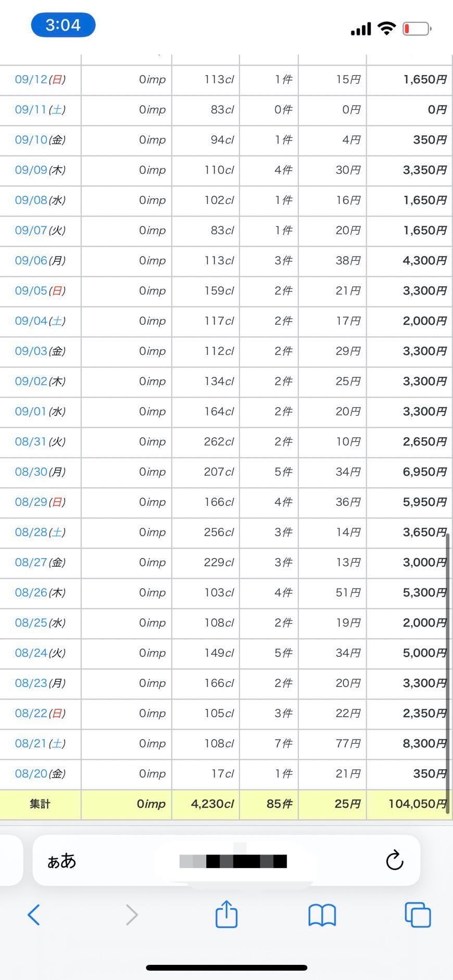Open the ぁあ reader settings
The image size is (453, 980).
point(62,861)
